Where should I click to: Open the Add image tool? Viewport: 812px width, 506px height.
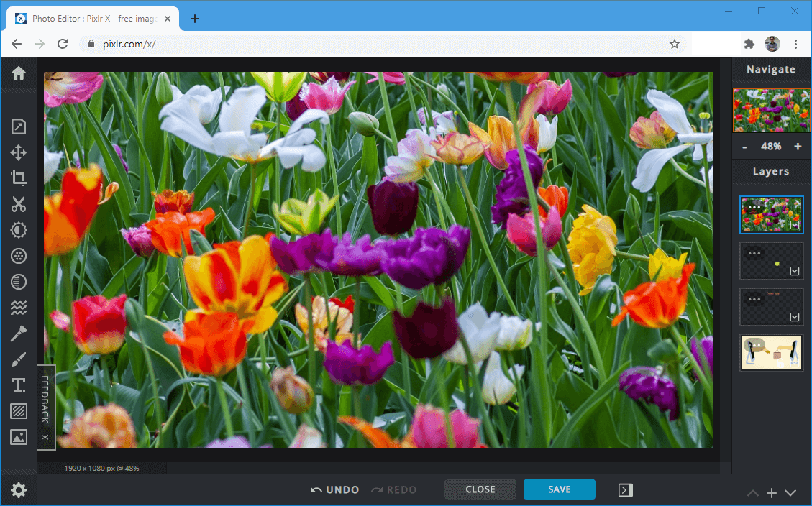pos(18,437)
